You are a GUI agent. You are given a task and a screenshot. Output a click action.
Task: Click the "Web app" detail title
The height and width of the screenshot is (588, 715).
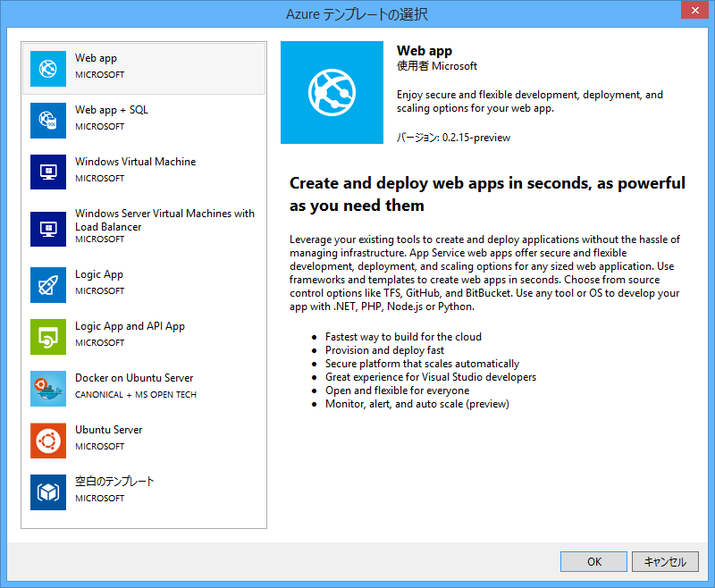(425, 51)
